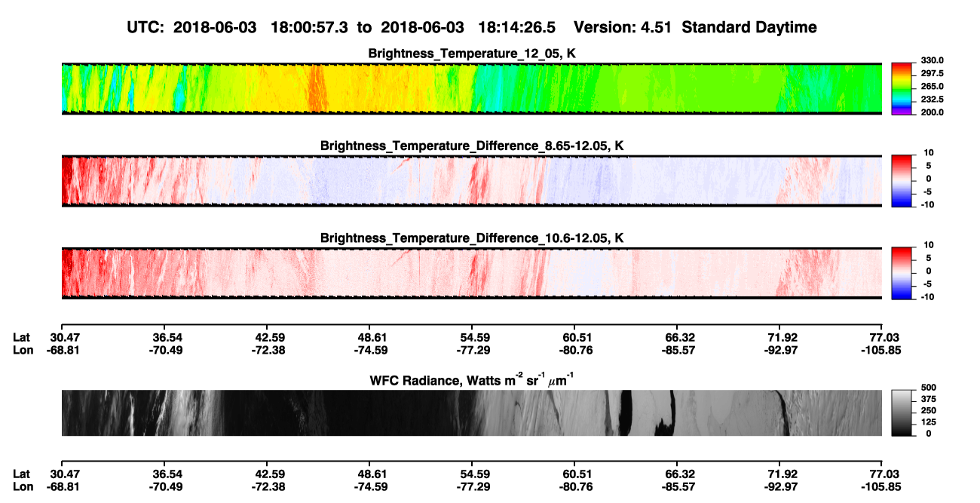Click longitude -92.97 under the 10.6-12.05 panel
This screenshot has height=503, width=980.
779,350
